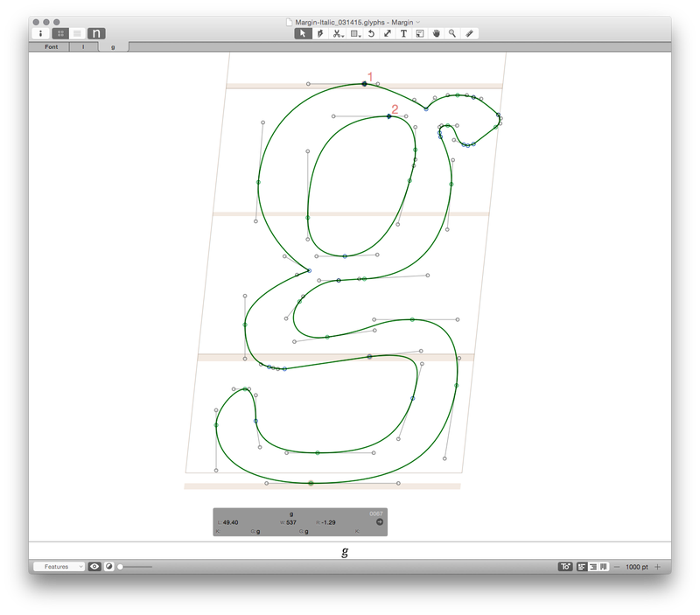Screen dimensions: 700x615
Task: Open the Primitives tool submenu arrow
Action: point(360,35)
